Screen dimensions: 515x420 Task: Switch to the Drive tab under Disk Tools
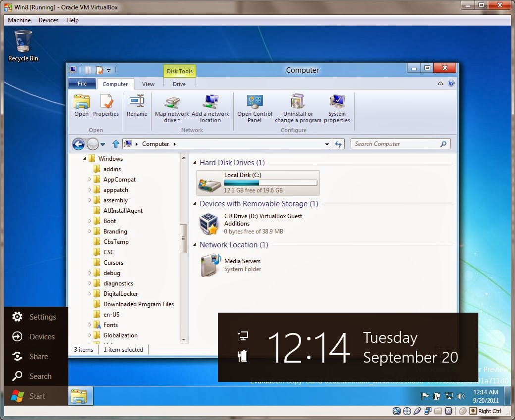(x=179, y=84)
